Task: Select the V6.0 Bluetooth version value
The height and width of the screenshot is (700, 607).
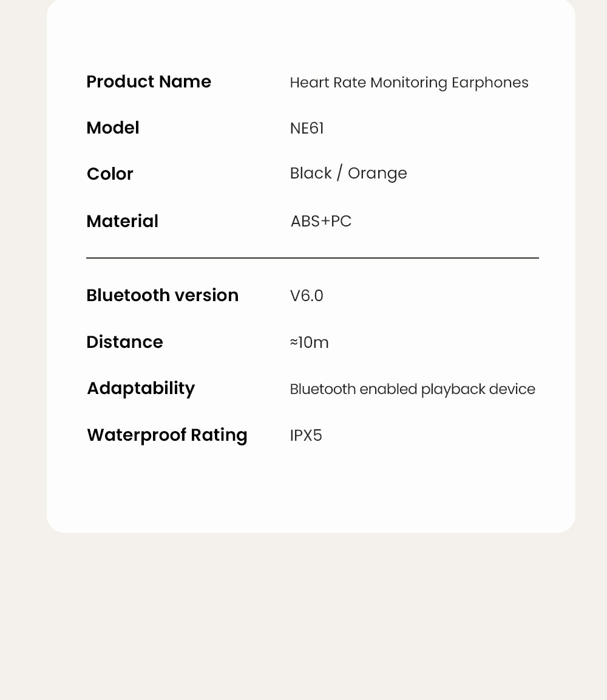Action: tap(307, 296)
